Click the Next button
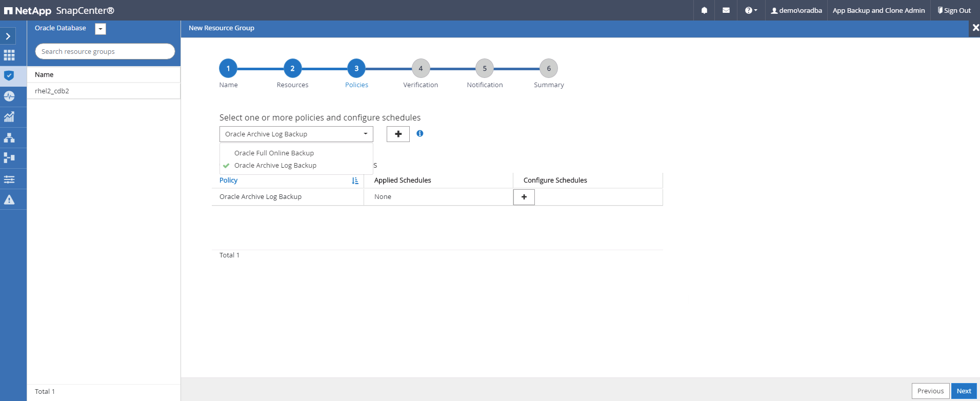Image resolution: width=980 pixels, height=401 pixels. pos(964,391)
